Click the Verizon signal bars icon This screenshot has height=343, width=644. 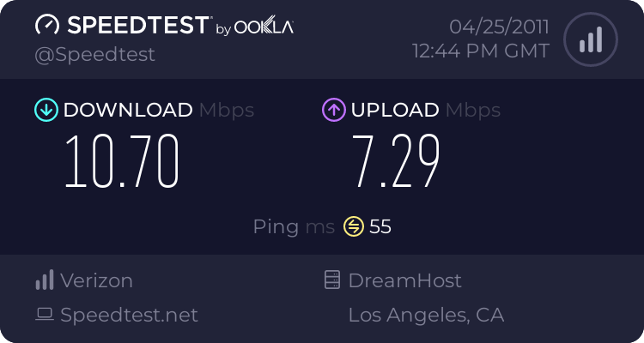(x=45, y=280)
